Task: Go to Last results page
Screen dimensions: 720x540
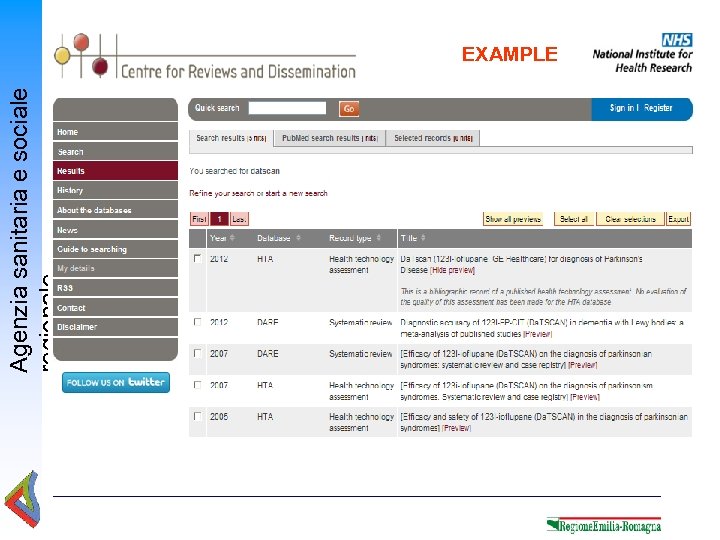Action: 239,219
